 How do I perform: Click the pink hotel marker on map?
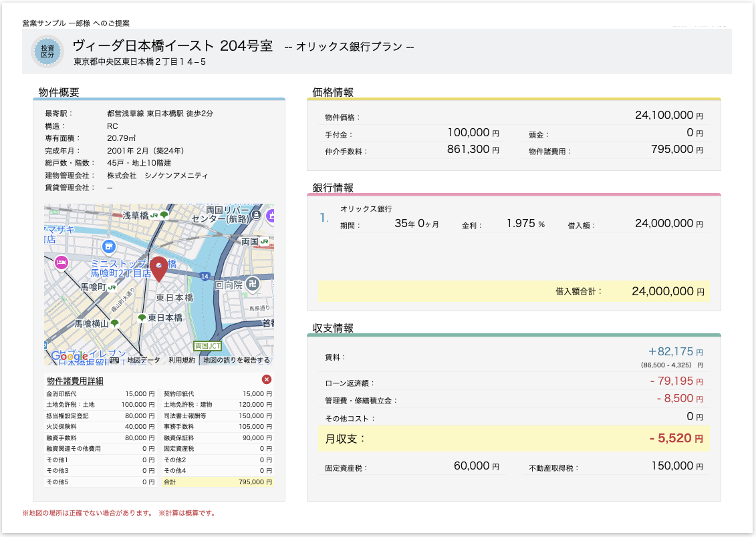coord(61,262)
